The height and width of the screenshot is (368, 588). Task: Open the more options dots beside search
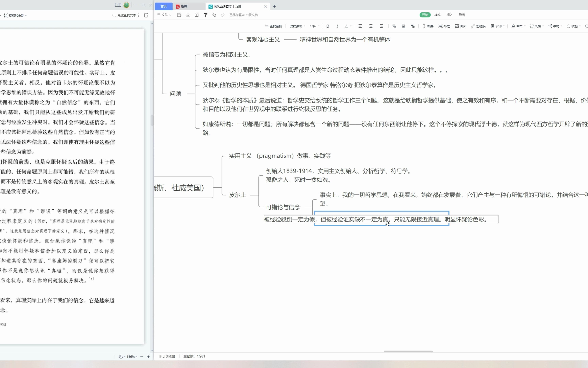138,15
